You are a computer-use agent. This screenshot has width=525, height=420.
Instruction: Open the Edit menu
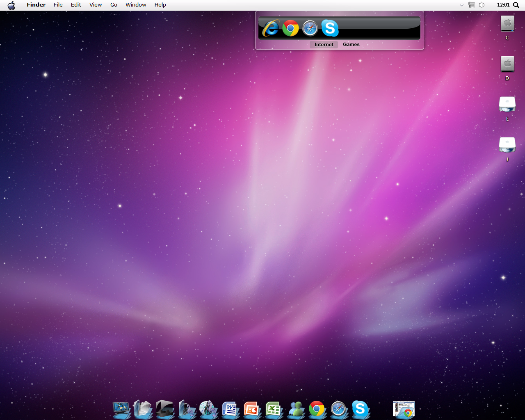(x=76, y=5)
